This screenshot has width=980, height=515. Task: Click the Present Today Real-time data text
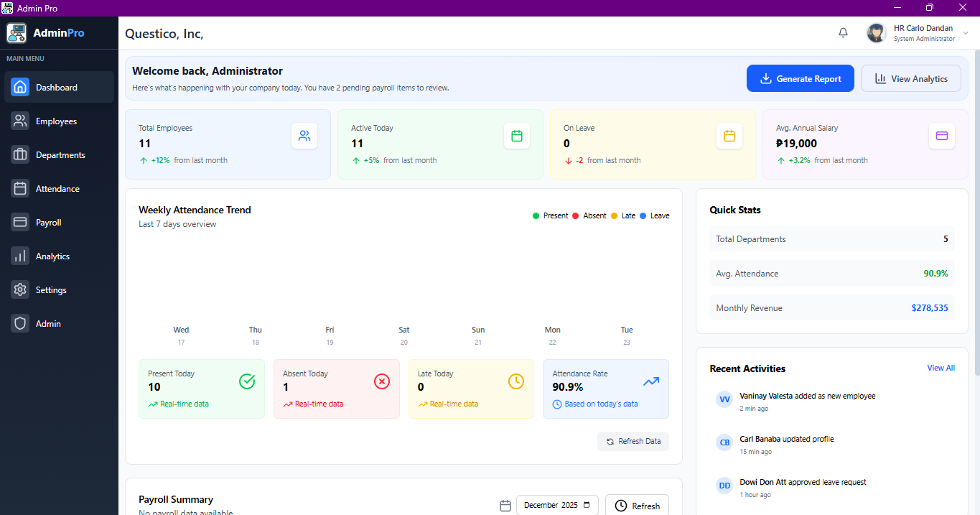pyautogui.click(x=185, y=404)
